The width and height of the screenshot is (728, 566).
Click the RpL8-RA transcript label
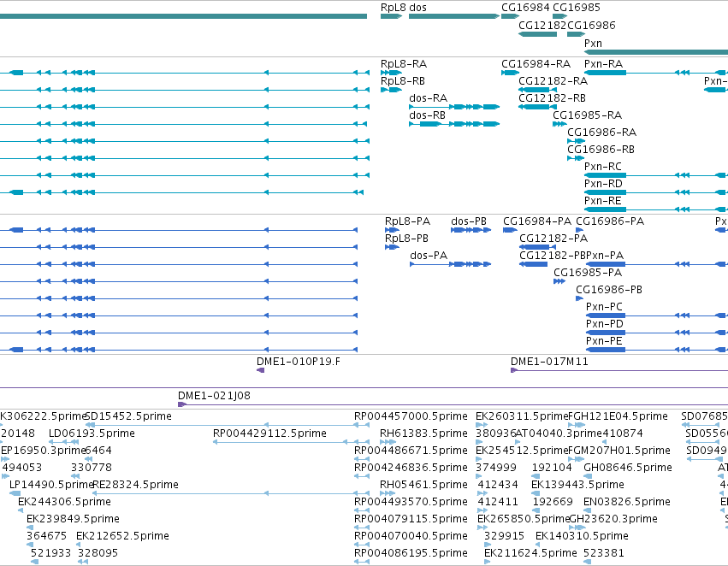(404, 64)
